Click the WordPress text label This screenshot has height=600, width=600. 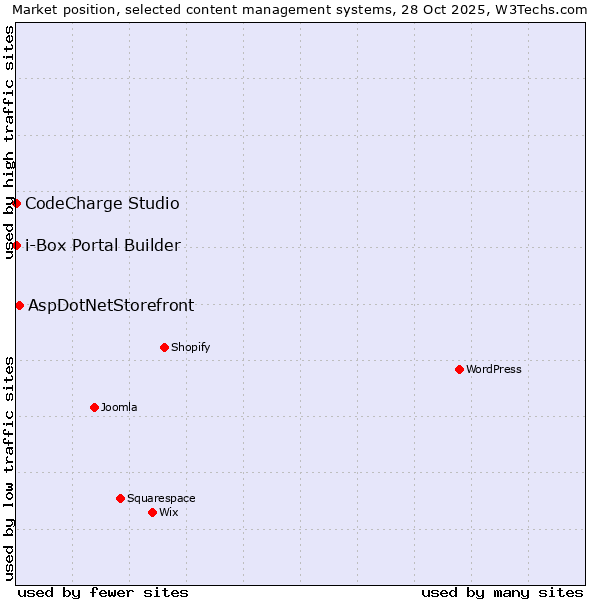coord(493,369)
